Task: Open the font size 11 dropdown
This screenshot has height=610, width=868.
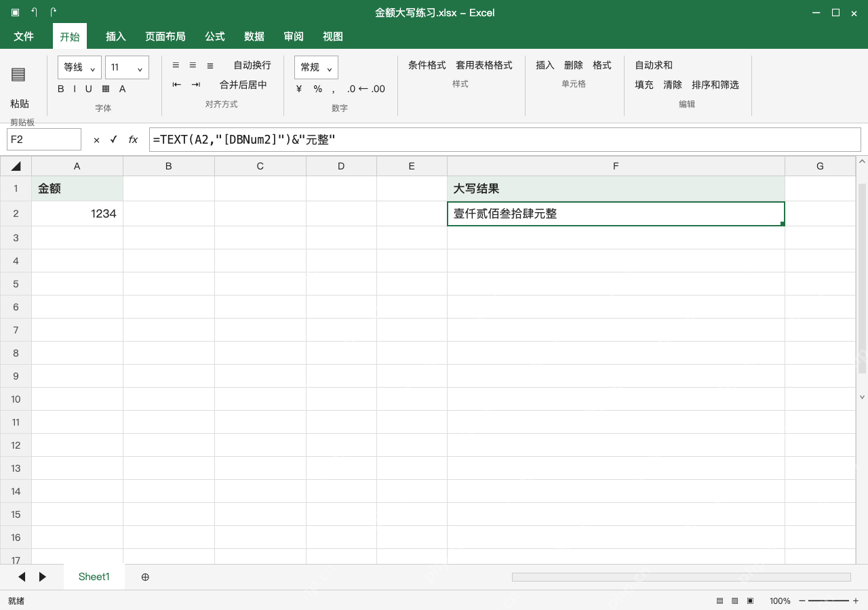Action: (127, 67)
